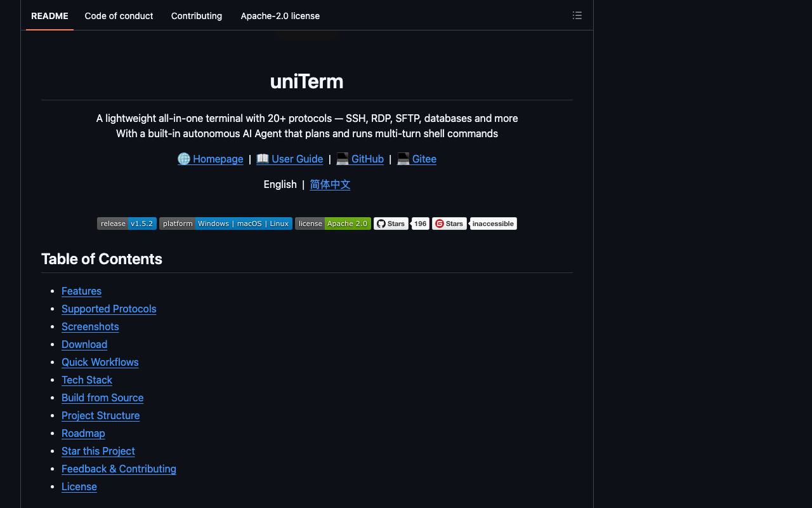
Task: Click the uniTerm heading
Action: [307, 81]
